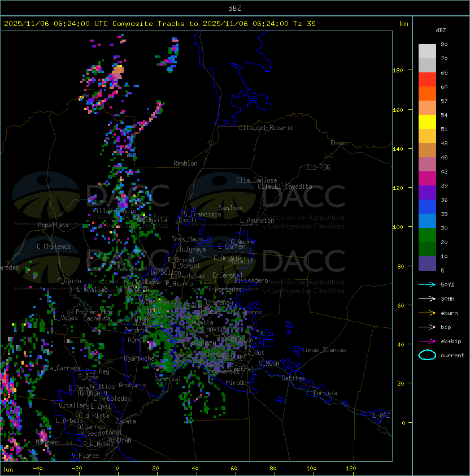
Task: Click the 'dBZ' label above color scale
Action: [441, 31]
